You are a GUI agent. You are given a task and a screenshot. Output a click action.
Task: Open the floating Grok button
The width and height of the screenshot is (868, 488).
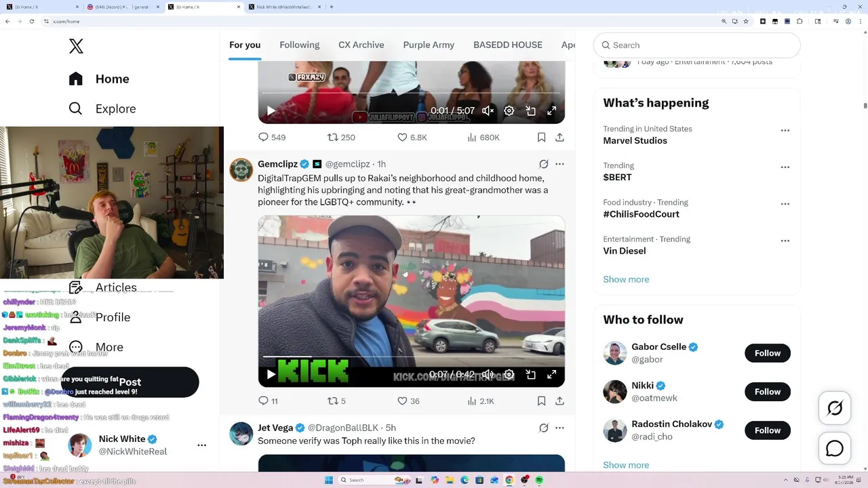coord(835,408)
